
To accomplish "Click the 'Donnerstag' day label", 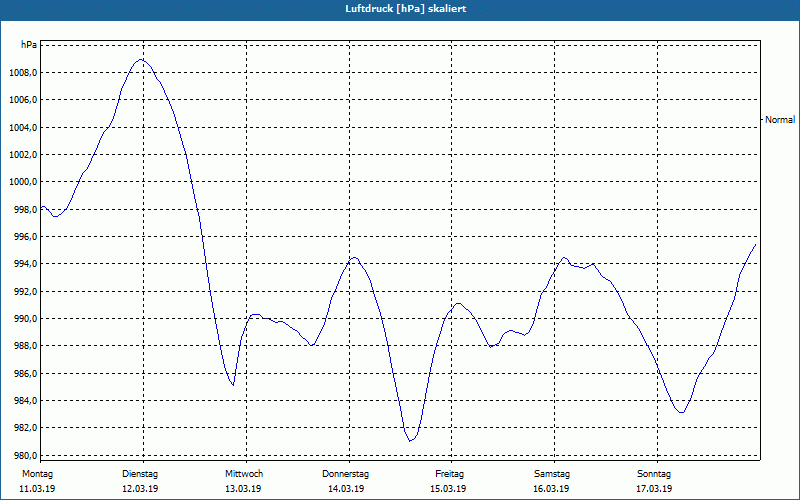I will (345, 474).
